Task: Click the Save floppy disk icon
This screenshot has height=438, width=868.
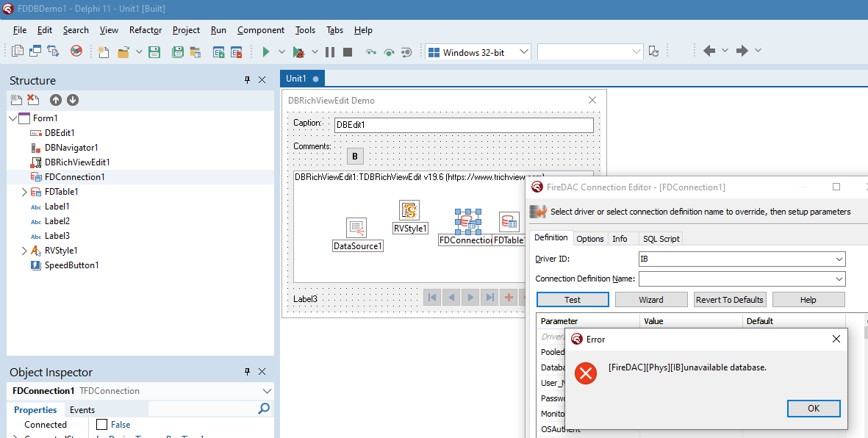Action: (154, 52)
